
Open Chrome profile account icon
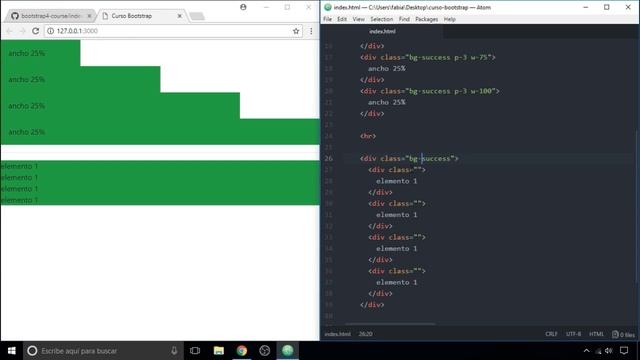click(x=243, y=7)
